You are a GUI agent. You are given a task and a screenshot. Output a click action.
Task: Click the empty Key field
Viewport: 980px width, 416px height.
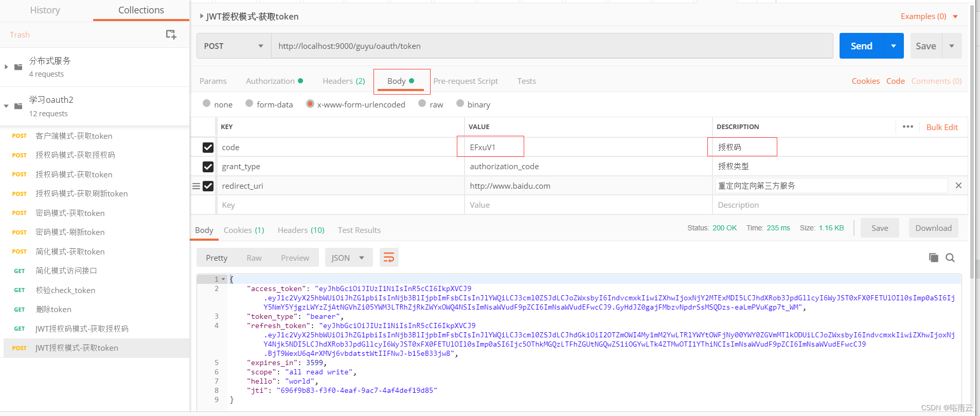(x=340, y=205)
